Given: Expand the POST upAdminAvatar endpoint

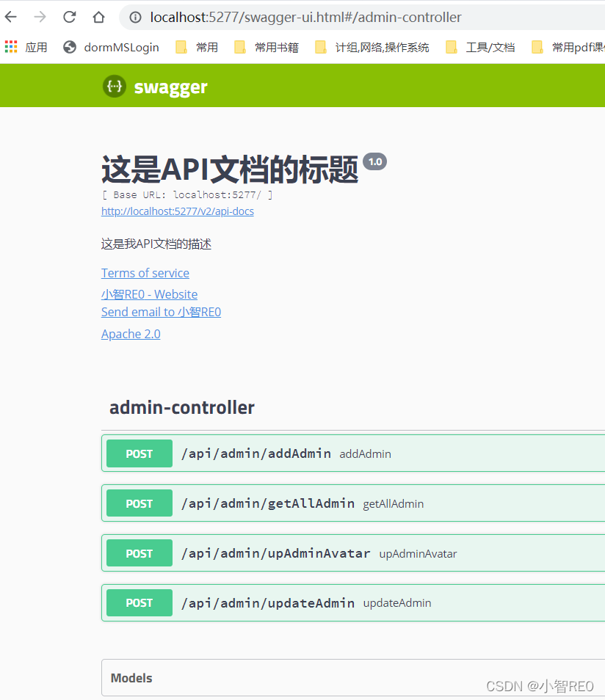Looking at the screenshot, I should pos(353,553).
